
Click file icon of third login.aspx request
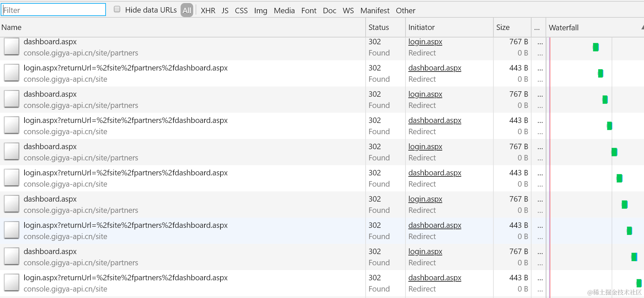[x=12, y=178]
